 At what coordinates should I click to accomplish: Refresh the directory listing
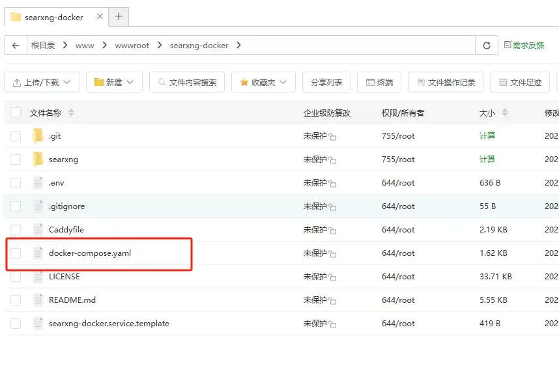pos(487,45)
